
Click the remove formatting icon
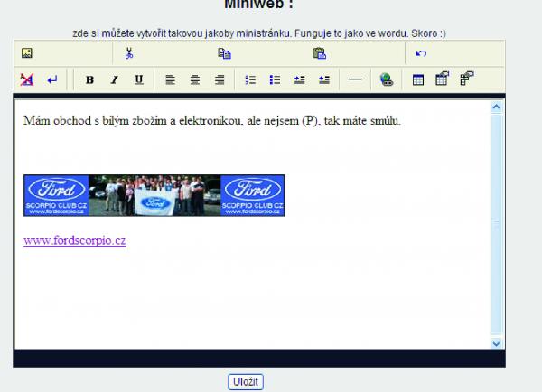click(x=27, y=79)
